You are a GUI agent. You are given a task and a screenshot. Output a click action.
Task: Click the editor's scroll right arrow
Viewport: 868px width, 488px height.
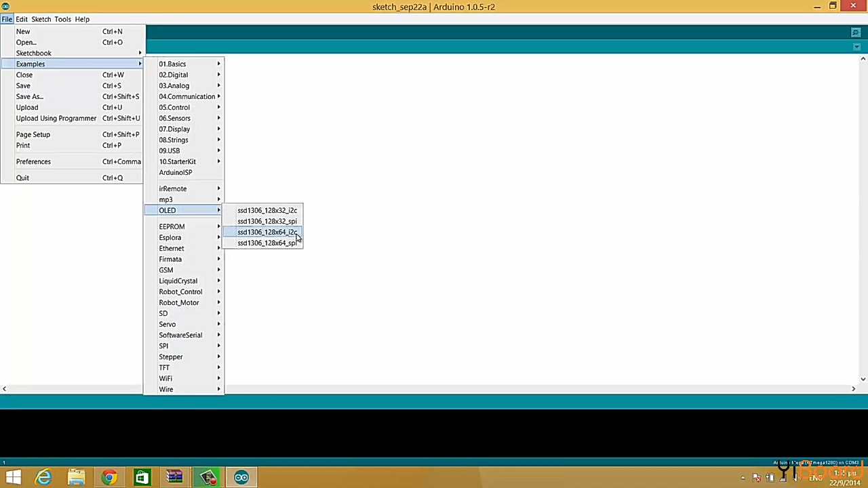coord(853,388)
